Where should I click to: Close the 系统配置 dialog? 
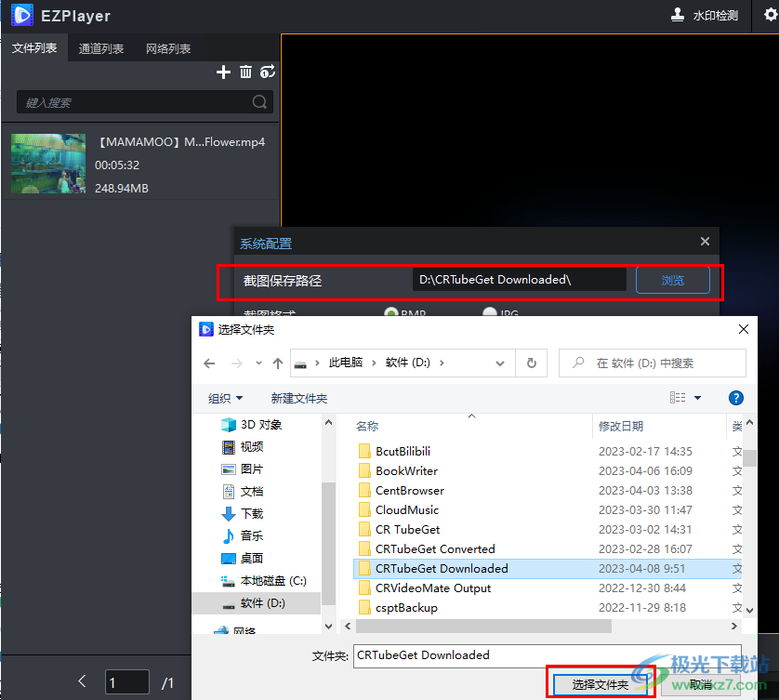click(x=705, y=242)
